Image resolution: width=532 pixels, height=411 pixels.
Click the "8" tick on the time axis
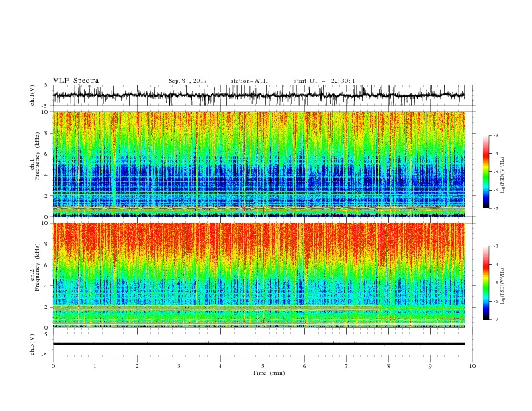(x=388, y=366)
